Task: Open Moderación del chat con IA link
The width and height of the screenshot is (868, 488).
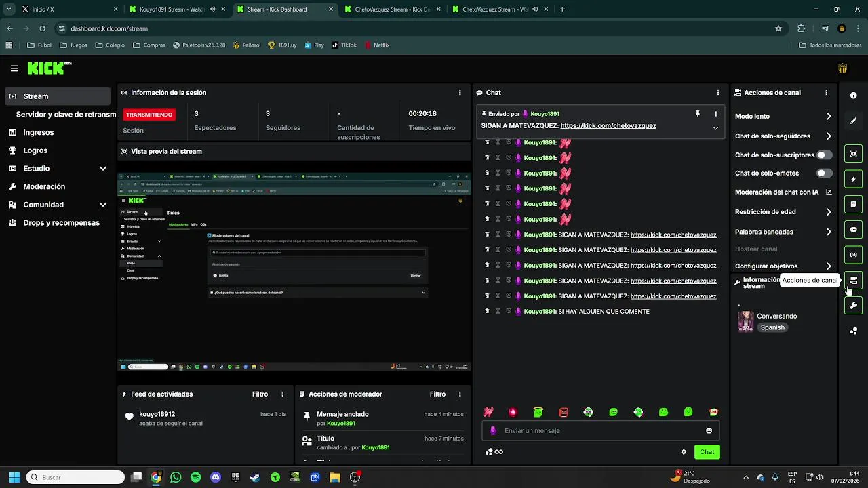Action: click(x=783, y=192)
